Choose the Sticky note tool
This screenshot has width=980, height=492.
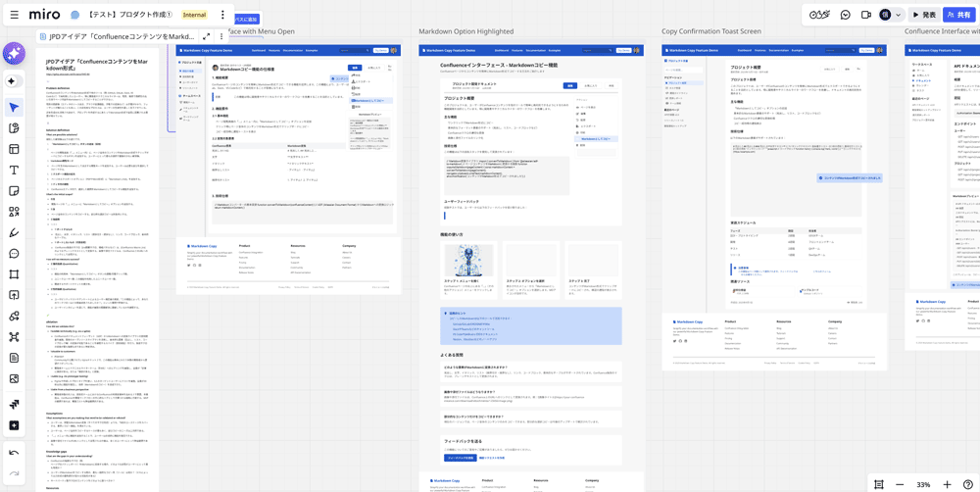[14, 191]
